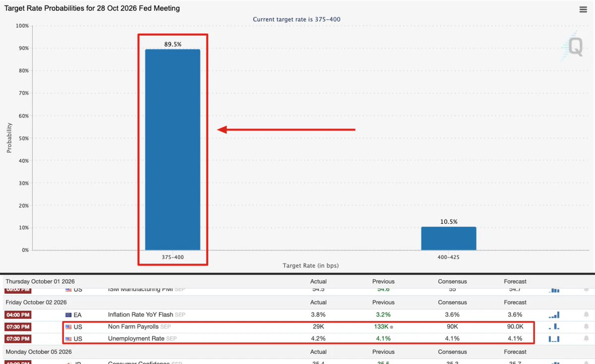Click the payrolls forecast value 90.0K

pos(515,327)
